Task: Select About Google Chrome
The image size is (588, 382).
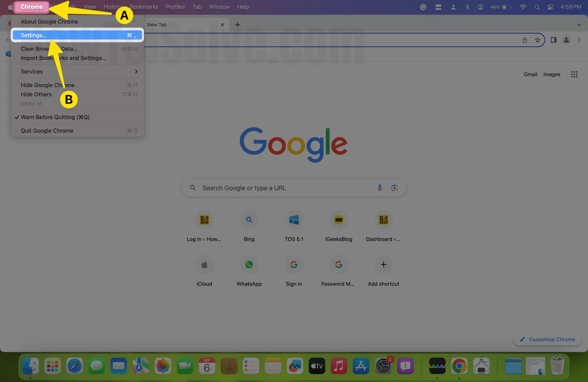Action: (x=49, y=22)
